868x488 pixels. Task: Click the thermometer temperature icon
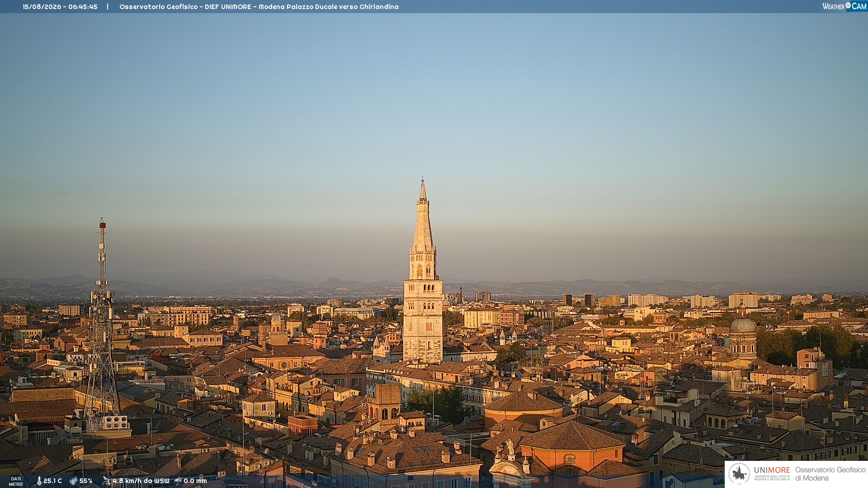coord(39,481)
